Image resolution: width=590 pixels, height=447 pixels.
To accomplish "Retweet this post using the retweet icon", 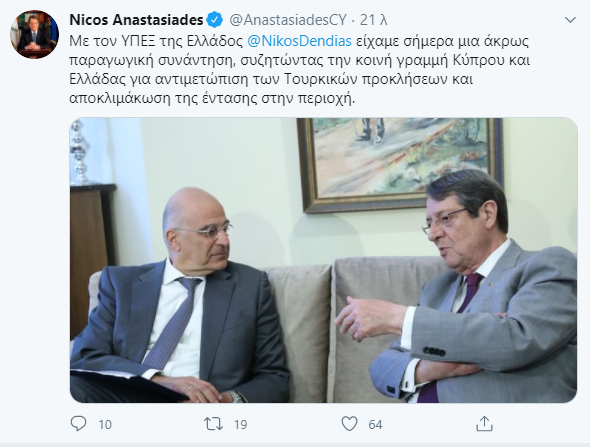I will (213, 424).
